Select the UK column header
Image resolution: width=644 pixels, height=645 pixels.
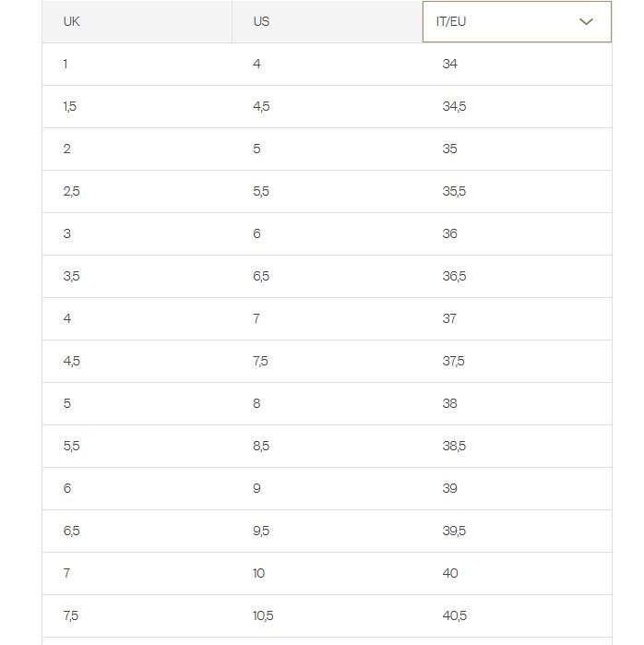[x=137, y=21]
